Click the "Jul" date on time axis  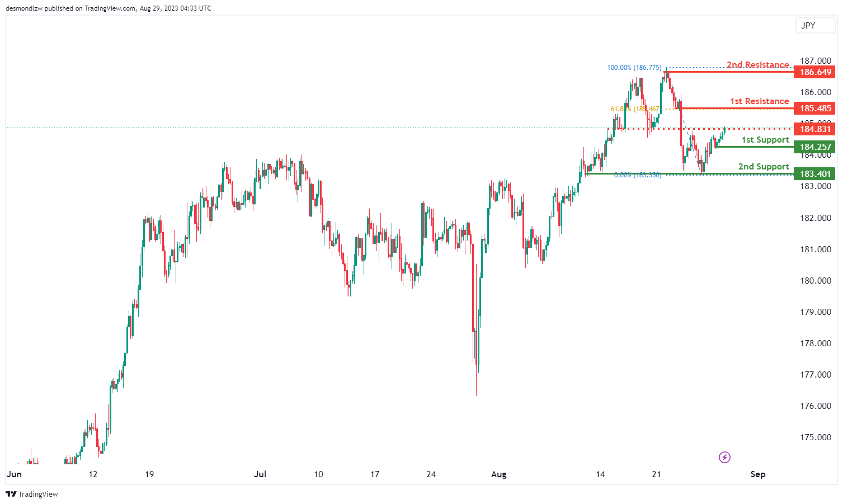tap(260, 474)
